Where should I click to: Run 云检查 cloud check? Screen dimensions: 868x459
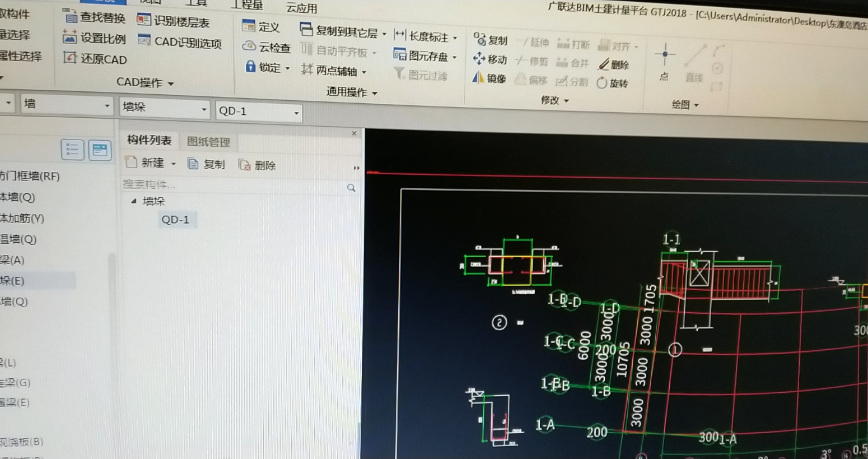click(x=266, y=47)
